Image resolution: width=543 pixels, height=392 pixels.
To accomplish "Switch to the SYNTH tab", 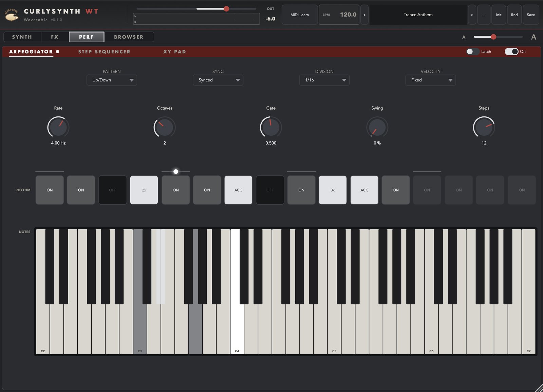I will coord(22,37).
